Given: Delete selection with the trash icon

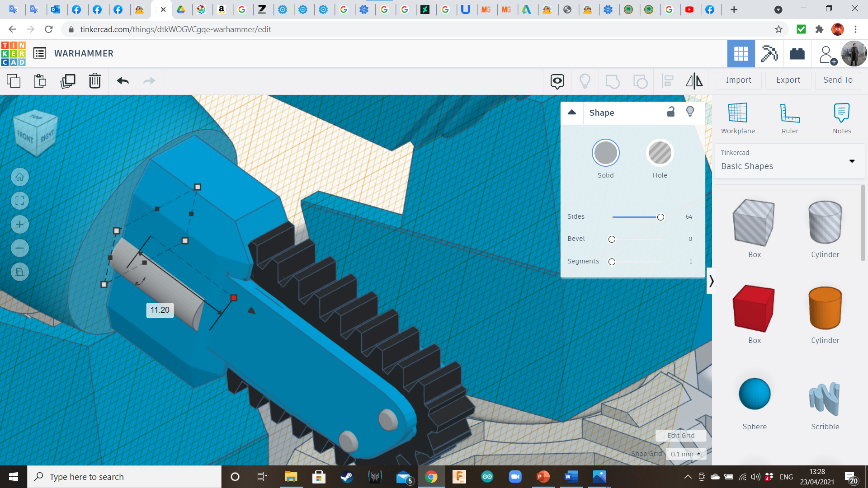Looking at the screenshot, I should 95,81.
